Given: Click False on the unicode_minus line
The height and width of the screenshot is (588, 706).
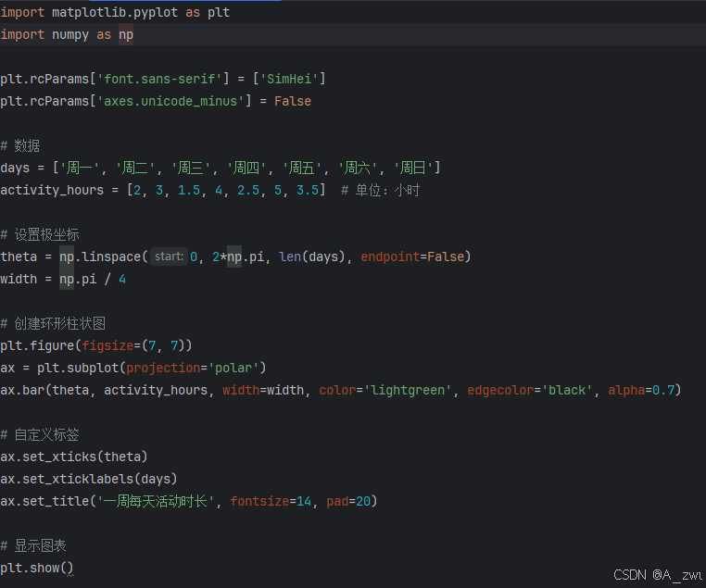Looking at the screenshot, I should (293, 101).
